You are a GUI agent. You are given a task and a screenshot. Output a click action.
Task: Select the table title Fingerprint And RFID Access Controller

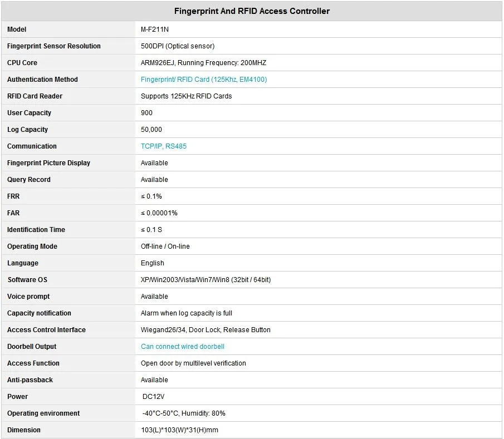click(252, 11)
